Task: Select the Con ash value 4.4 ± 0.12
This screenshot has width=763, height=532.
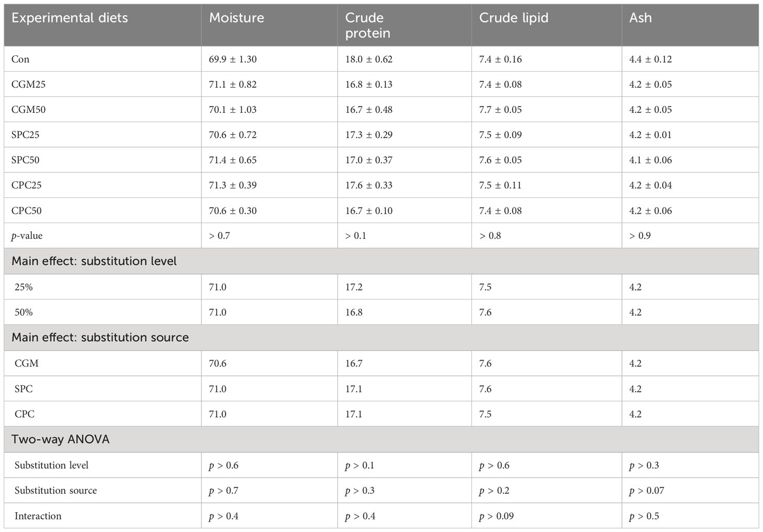Action: [651, 59]
